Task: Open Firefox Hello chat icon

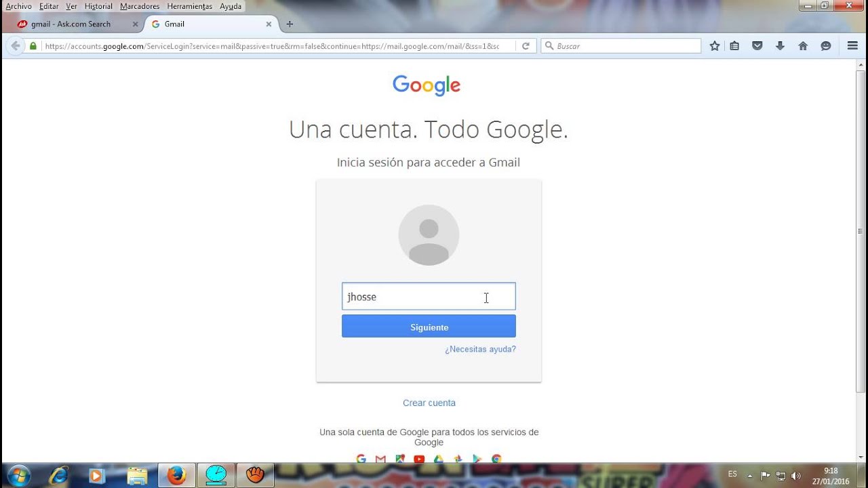Action: (x=825, y=46)
